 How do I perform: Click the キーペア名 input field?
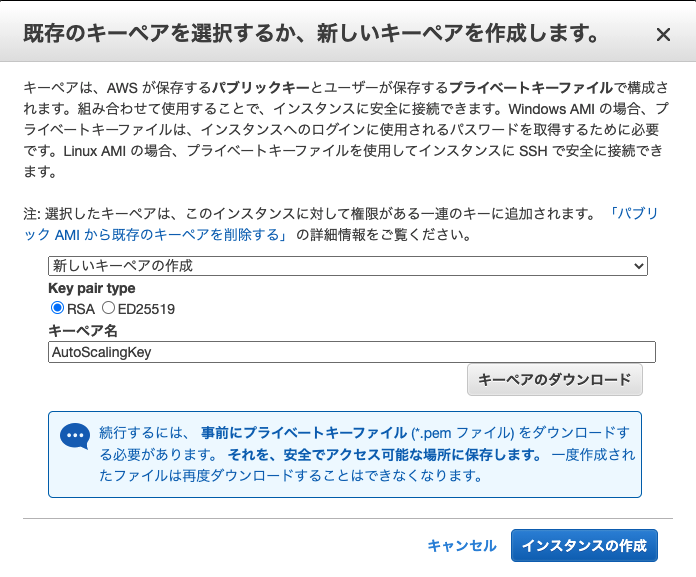(x=352, y=352)
